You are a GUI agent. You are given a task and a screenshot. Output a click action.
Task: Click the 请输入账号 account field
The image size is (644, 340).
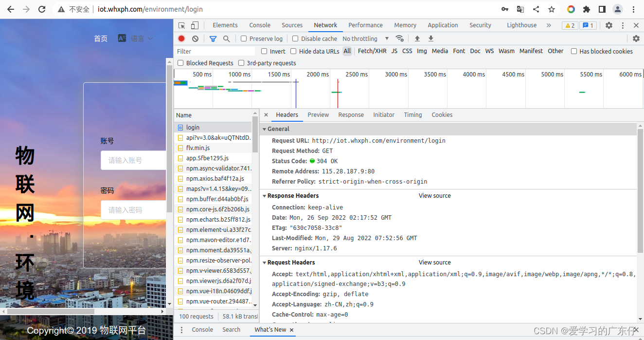coord(133,160)
